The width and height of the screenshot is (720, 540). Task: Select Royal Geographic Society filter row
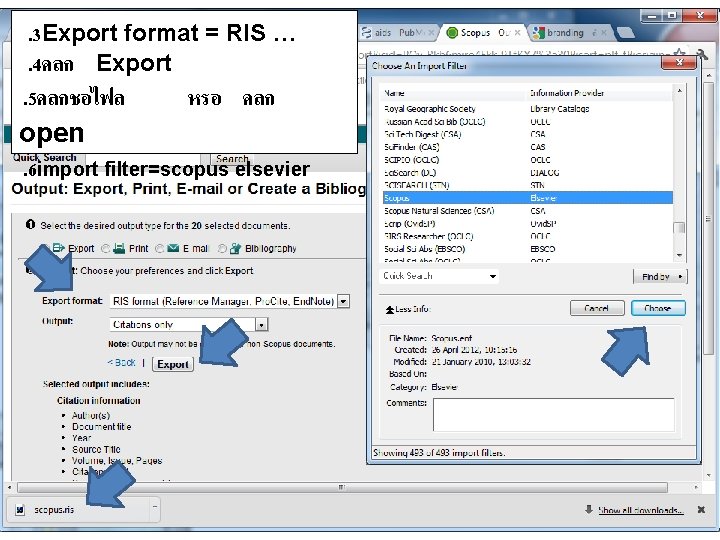point(528,109)
